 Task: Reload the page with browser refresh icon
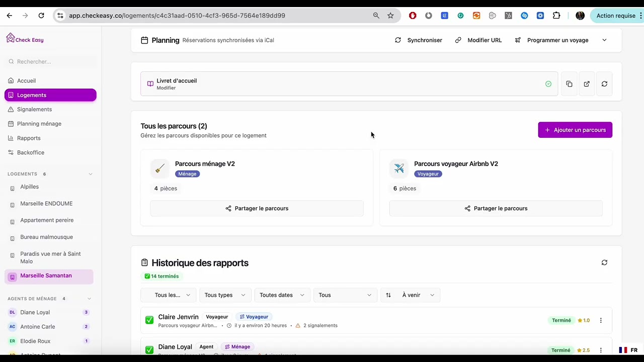41,16
